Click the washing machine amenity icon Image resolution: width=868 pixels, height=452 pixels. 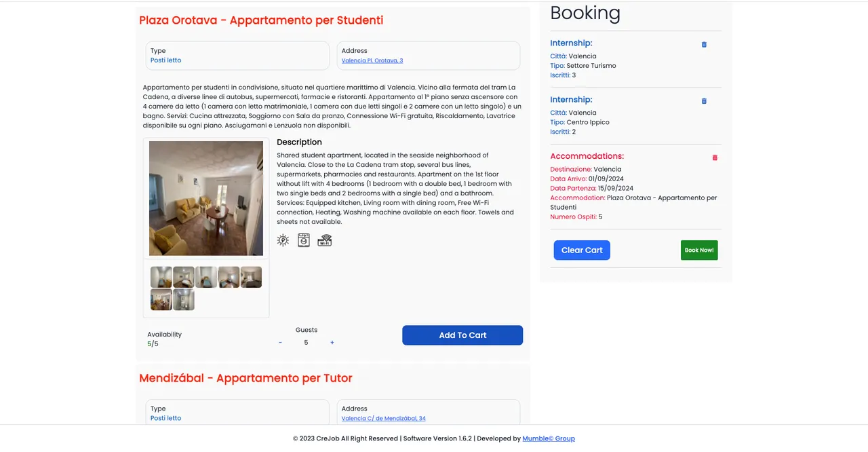pyautogui.click(x=303, y=240)
